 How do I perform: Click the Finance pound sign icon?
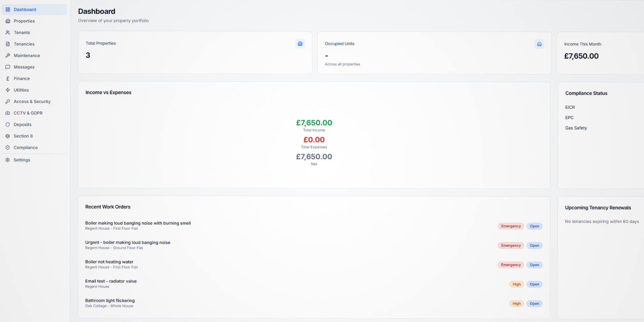[x=8, y=78]
